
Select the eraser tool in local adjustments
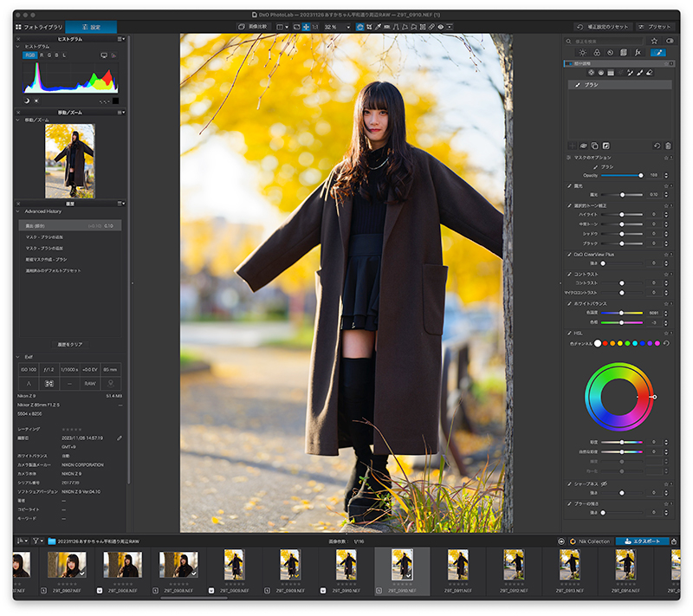click(x=649, y=73)
